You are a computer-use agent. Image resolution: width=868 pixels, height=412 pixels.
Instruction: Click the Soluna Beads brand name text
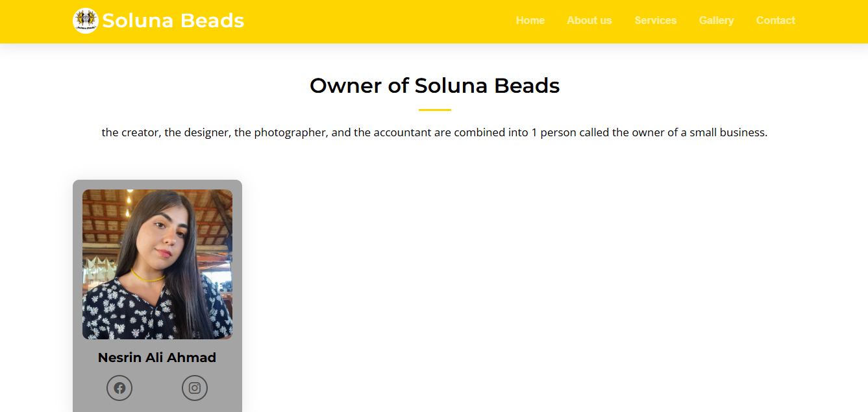[173, 21]
